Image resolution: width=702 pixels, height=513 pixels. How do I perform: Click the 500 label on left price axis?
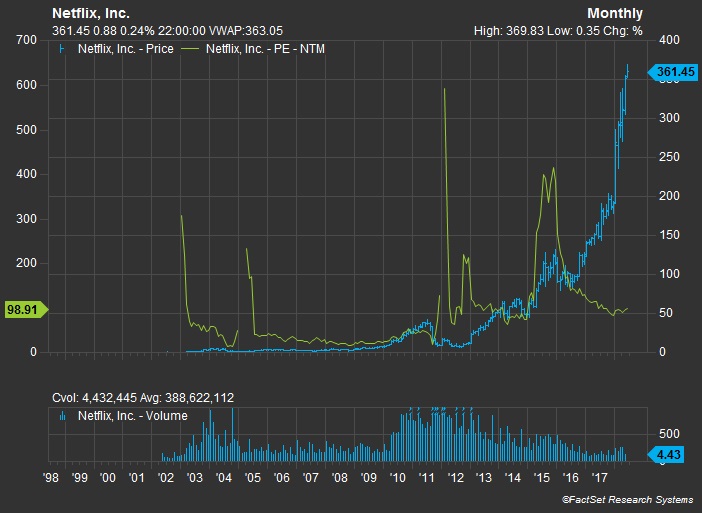click(26, 130)
